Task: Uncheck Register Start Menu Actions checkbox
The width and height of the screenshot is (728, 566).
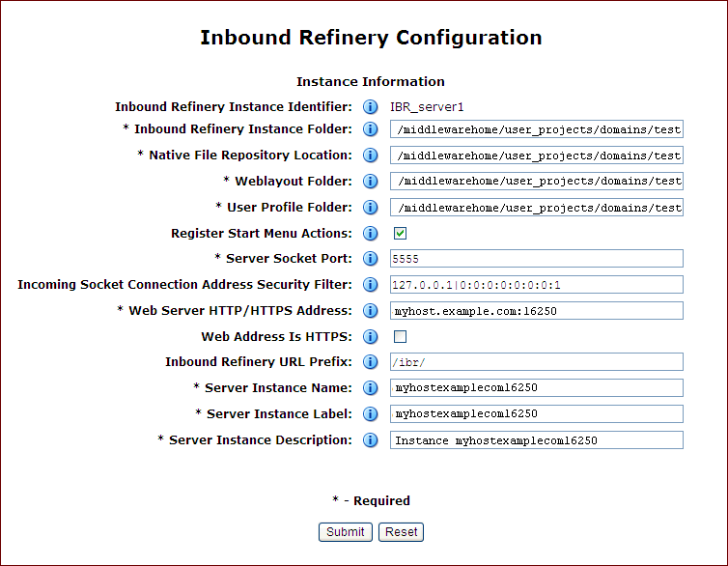Action: (x=401, y=233)
